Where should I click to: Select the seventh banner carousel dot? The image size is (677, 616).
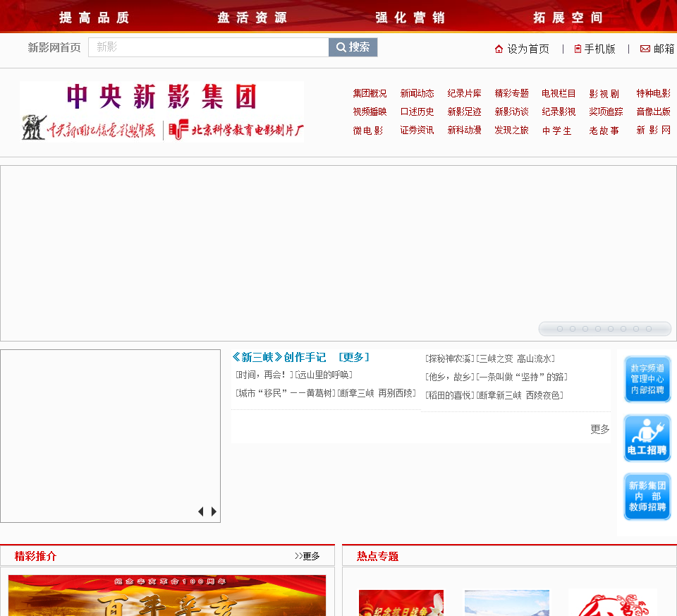[636, 329]
